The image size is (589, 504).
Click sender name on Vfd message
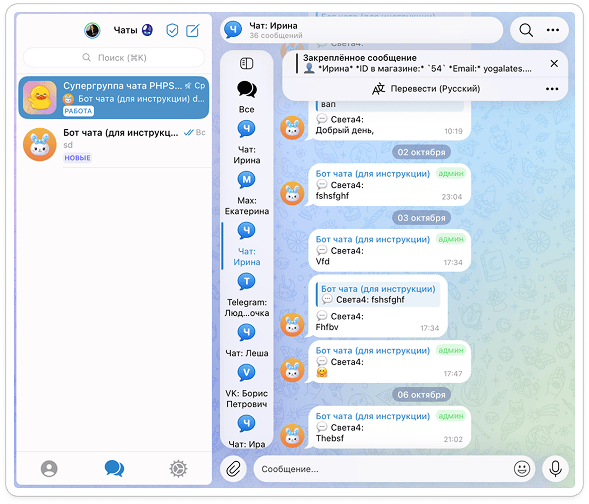[373, 239]
